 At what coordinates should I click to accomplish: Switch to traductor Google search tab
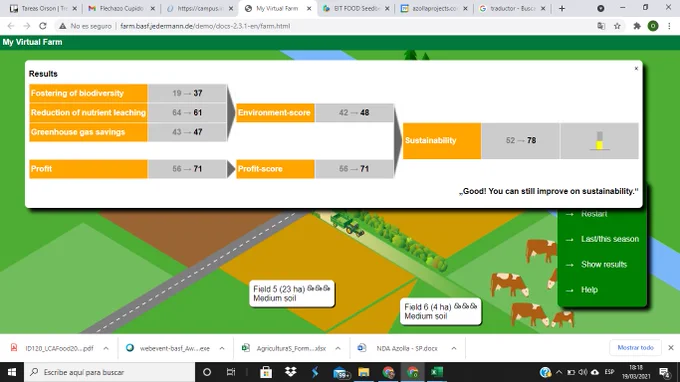point(512,8)
